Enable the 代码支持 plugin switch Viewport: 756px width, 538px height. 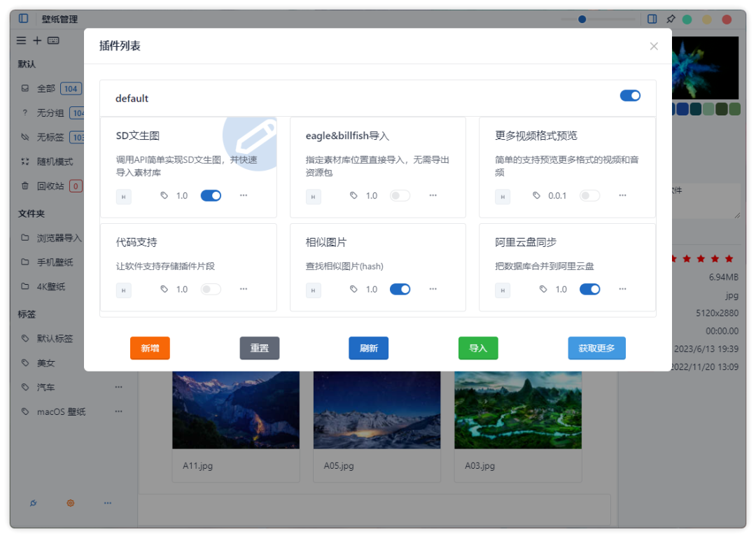pos(211,289)
